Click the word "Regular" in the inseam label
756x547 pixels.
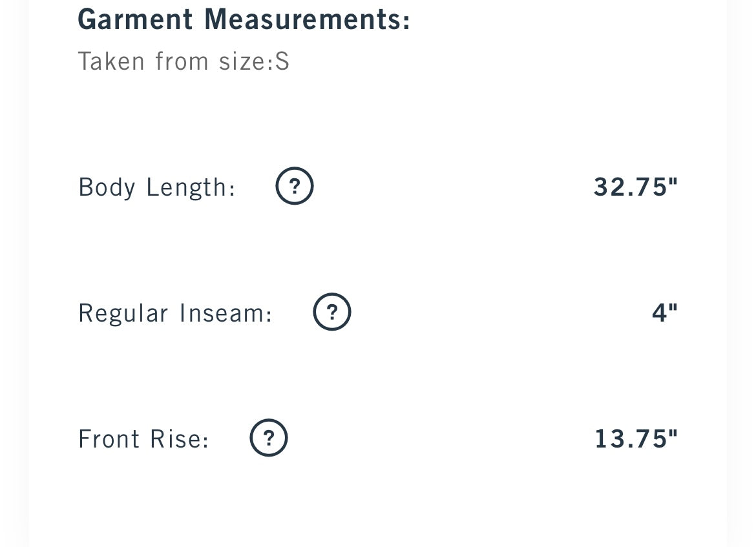pyautogui.click(x=123, y=313)
